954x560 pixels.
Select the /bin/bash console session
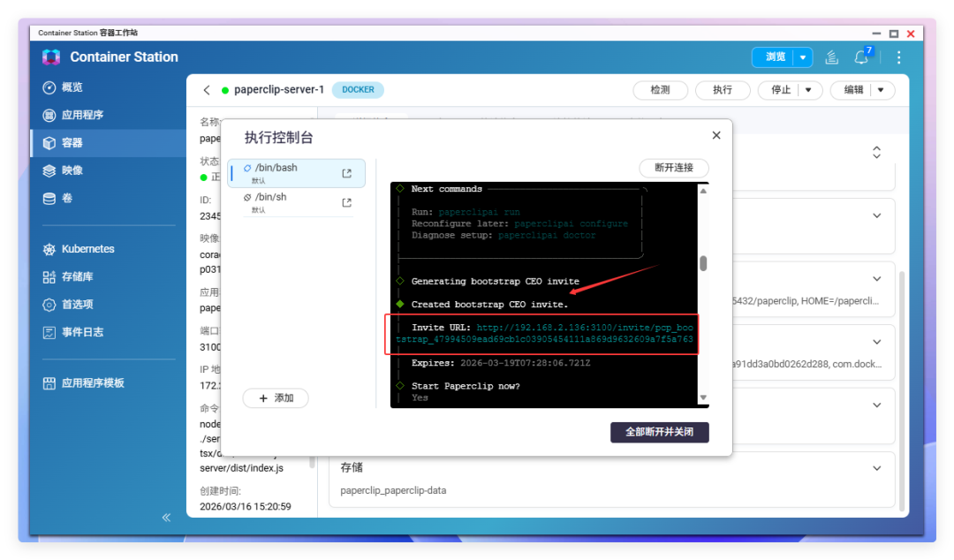tap(296, 173)
